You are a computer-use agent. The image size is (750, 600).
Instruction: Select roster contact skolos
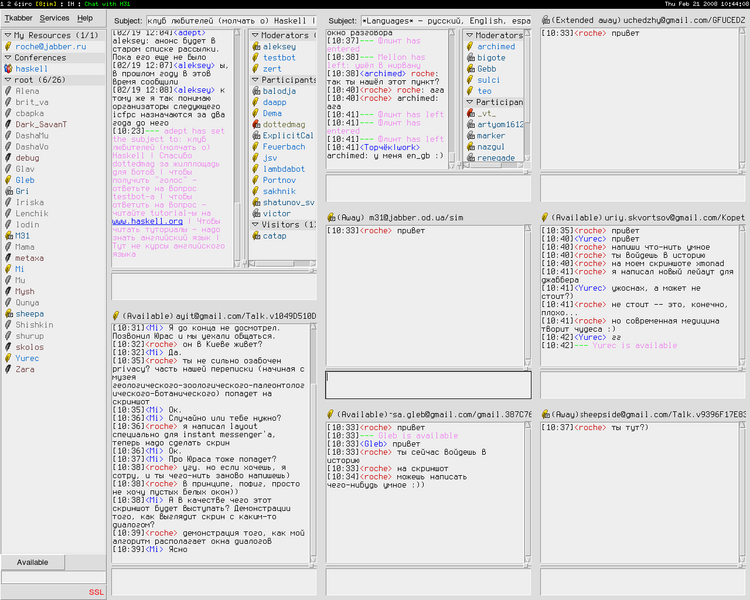[x=29, y=347]
